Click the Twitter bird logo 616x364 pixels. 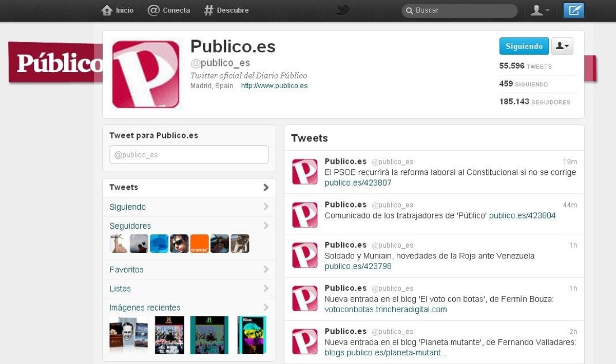point(343,10)
